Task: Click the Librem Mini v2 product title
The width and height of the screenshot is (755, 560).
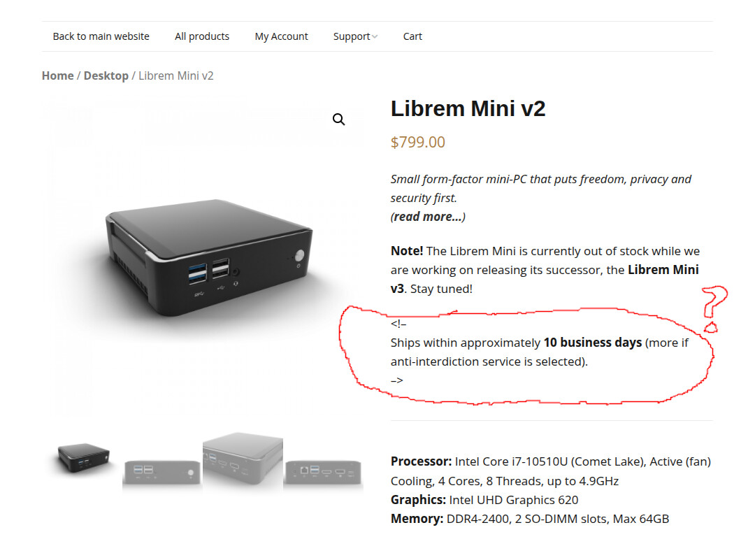Action: coord(468,108)
